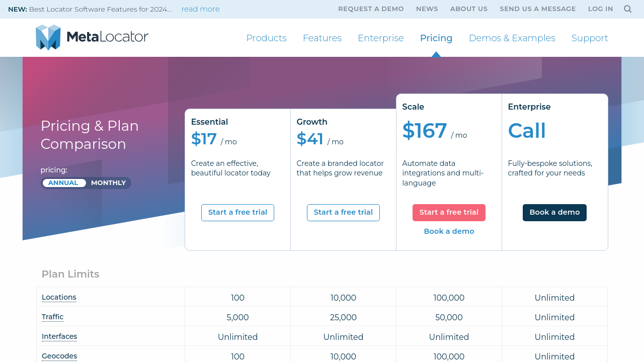Viewport: 644px width, 362px height.
Task: Click the Geocodes plan limit label
Action: (59, 356)
